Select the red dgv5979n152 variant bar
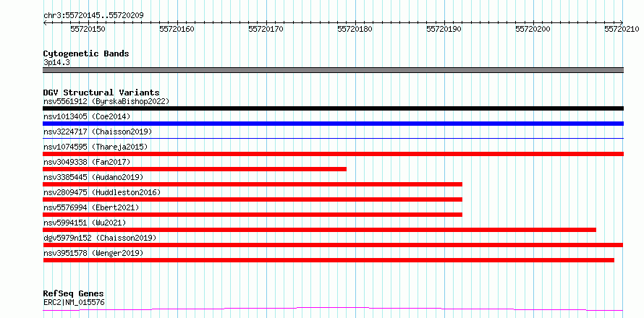Viewport: 644px width, 318px height. tap(333, 245)
